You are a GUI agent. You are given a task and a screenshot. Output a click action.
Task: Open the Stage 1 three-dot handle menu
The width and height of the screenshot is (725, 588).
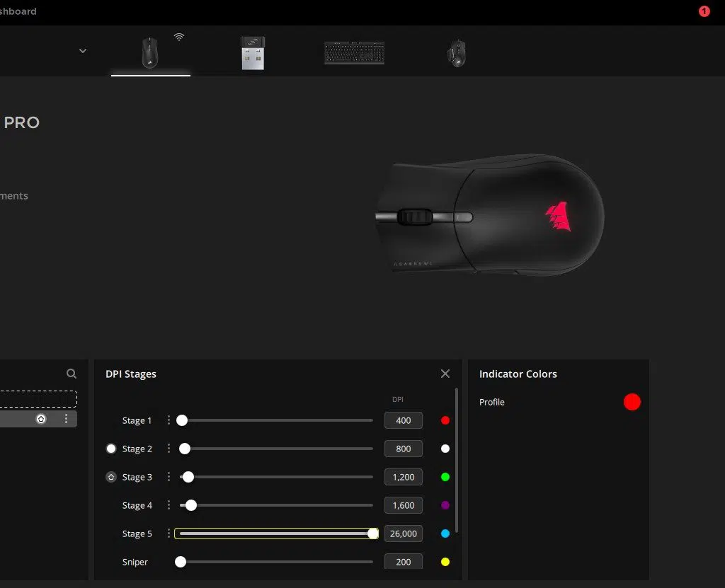[x=169, y=420]
